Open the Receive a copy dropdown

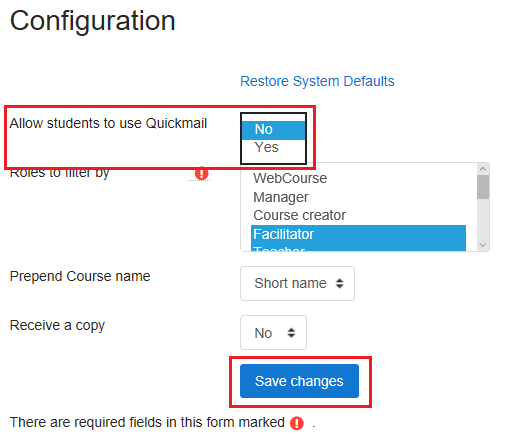(273, 332)
